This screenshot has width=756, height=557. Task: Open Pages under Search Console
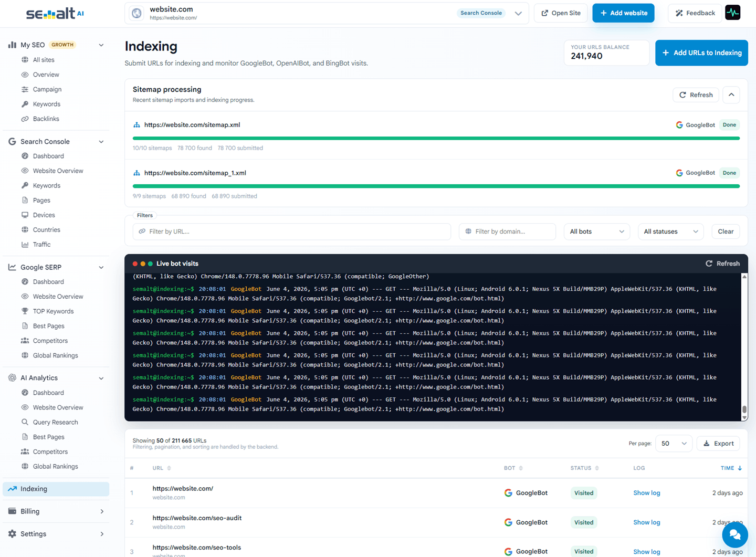pos(41,200)
